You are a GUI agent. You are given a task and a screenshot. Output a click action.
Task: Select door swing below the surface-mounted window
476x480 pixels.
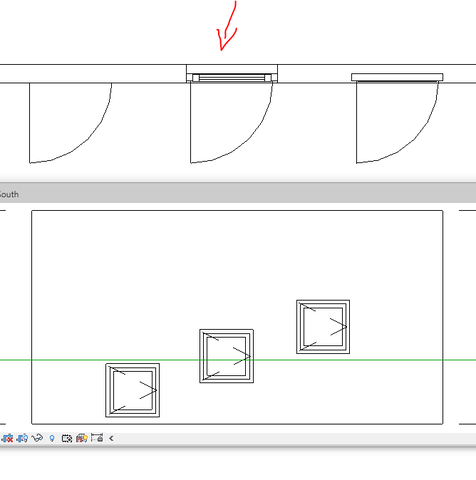click(x=397, y=122)
